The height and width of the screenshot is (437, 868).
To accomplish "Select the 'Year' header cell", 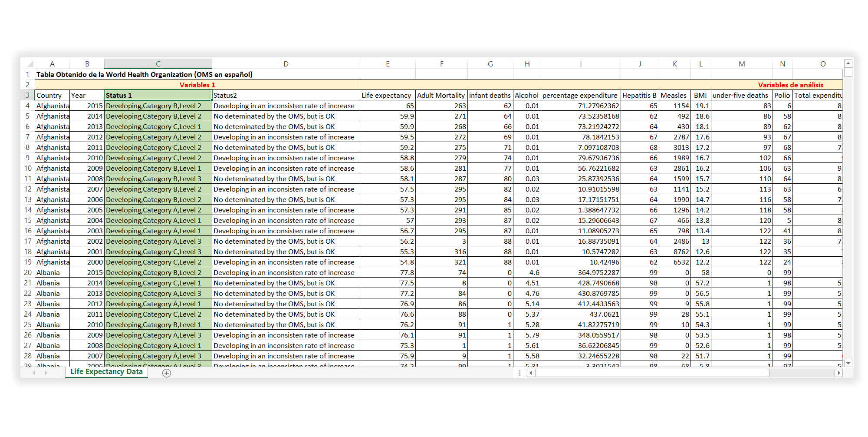I will click(87, 95).
